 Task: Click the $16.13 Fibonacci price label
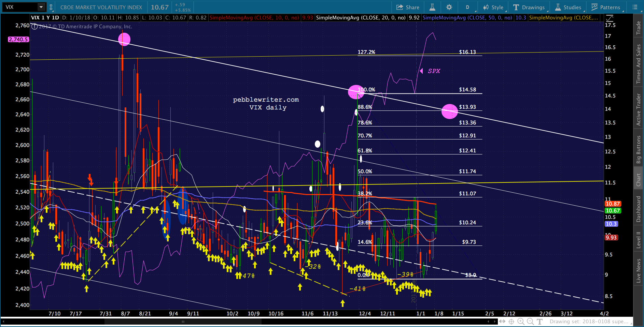coord(467,52)
